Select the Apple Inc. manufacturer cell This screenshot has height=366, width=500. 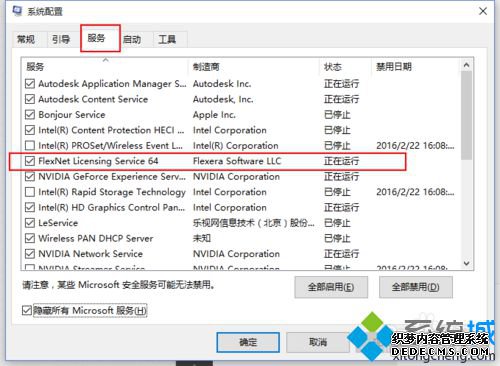214,115
